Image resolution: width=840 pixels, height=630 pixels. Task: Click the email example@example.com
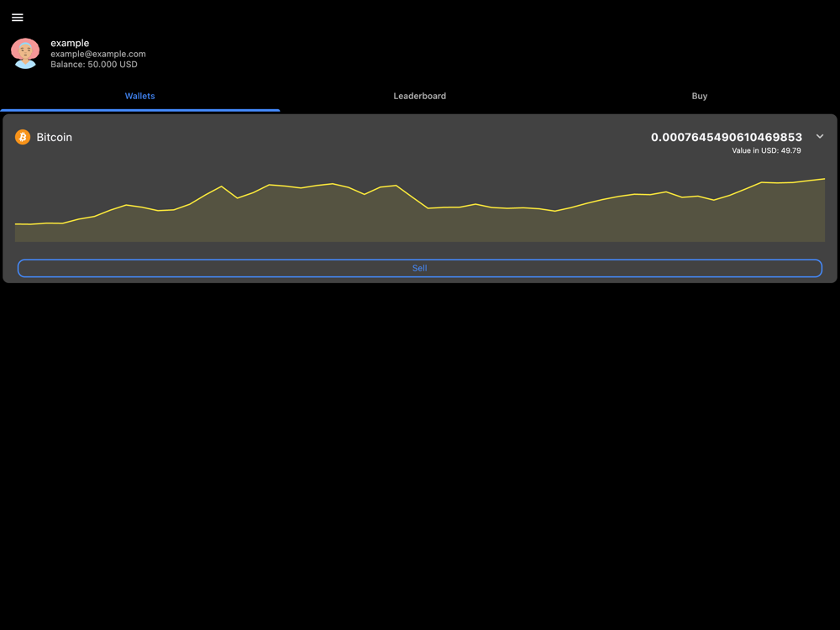[x=98, y=54]
